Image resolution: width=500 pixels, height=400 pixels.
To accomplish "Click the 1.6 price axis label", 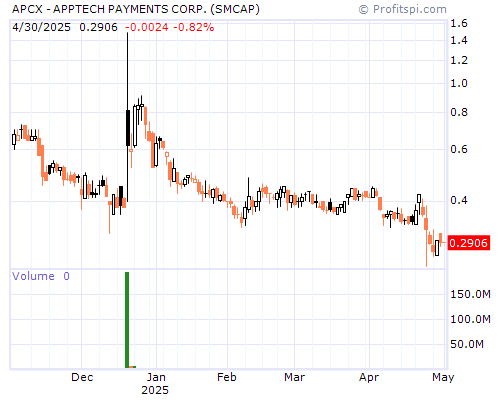I will [x=459, y=23].
